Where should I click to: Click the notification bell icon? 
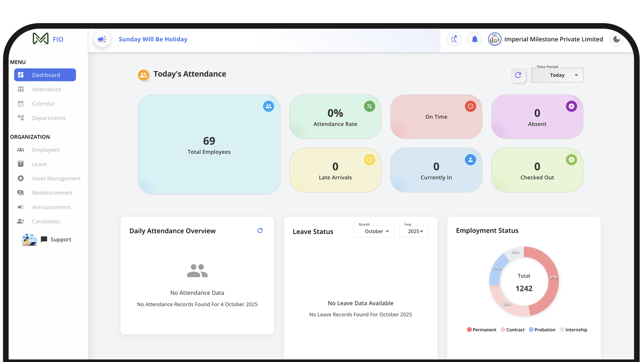pos(475,39)
